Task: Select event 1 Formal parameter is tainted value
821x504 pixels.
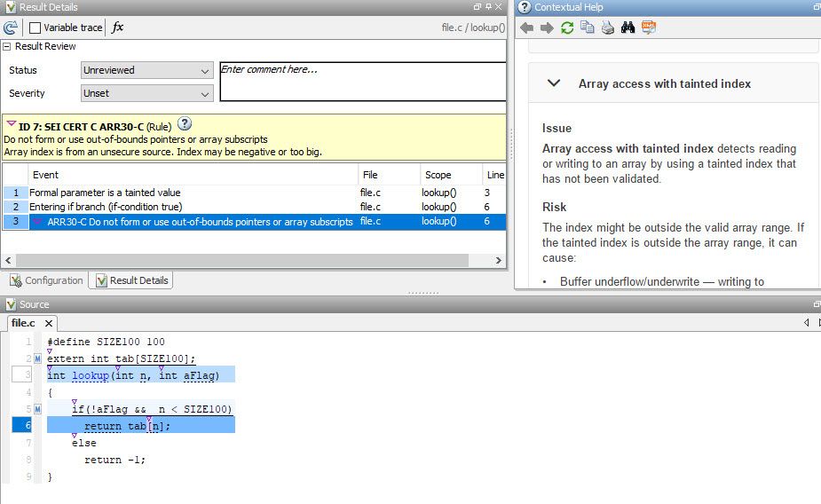Action: point(105,193)
